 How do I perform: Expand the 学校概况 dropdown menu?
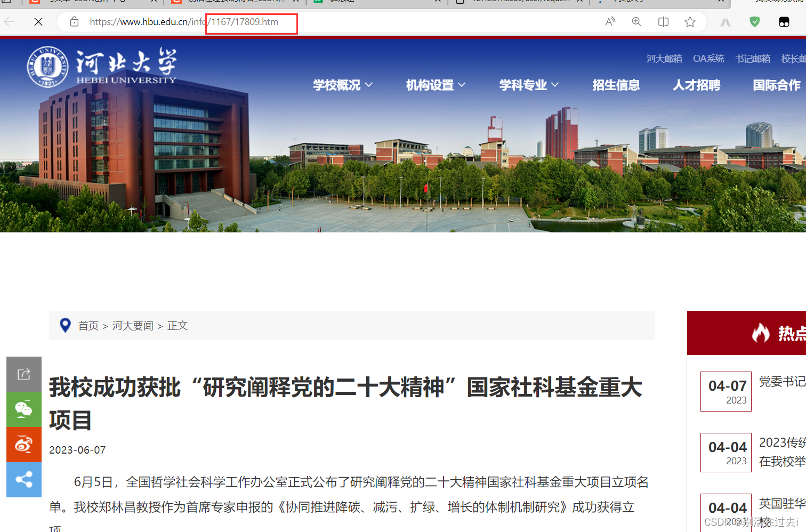pos(342,85)
